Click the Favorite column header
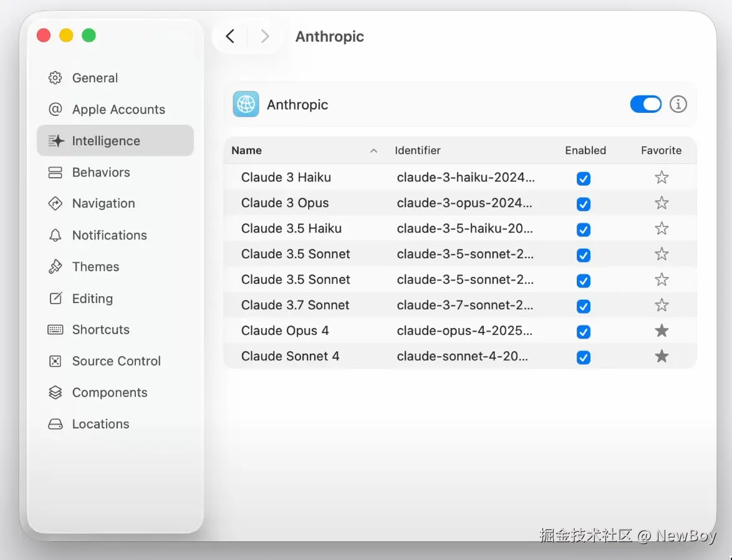This screenshot has height=560, width=732. (x=661, y=150)
